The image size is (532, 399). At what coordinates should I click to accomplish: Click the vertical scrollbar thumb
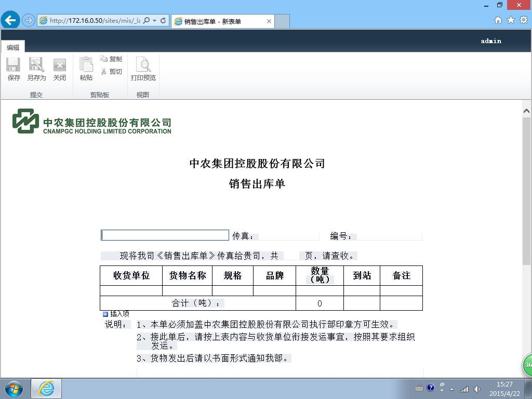click(526, 191)
